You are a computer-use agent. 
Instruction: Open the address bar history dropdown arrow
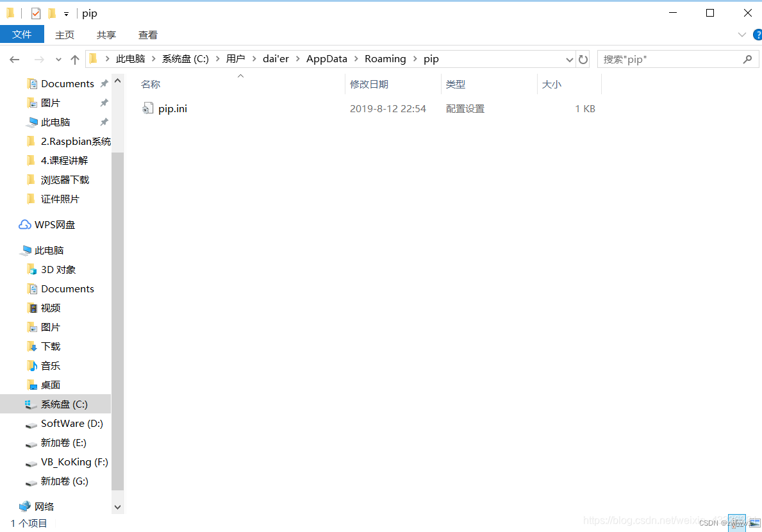click(x=569, y=58)
